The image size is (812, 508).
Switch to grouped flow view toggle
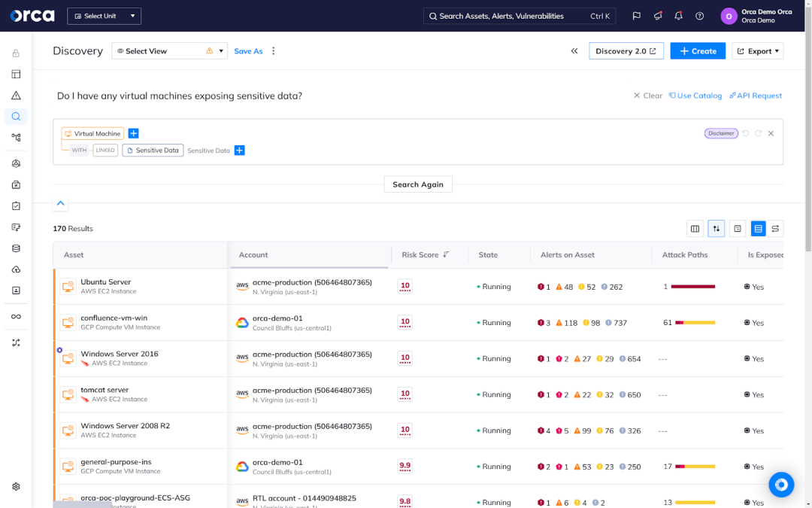point(775,229)
